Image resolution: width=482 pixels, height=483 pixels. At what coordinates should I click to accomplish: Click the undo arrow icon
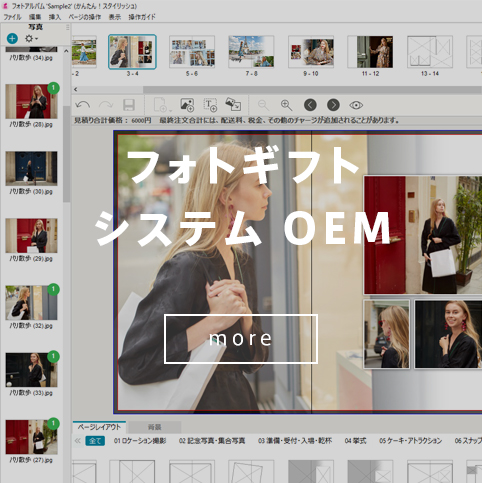click(83, 105)
